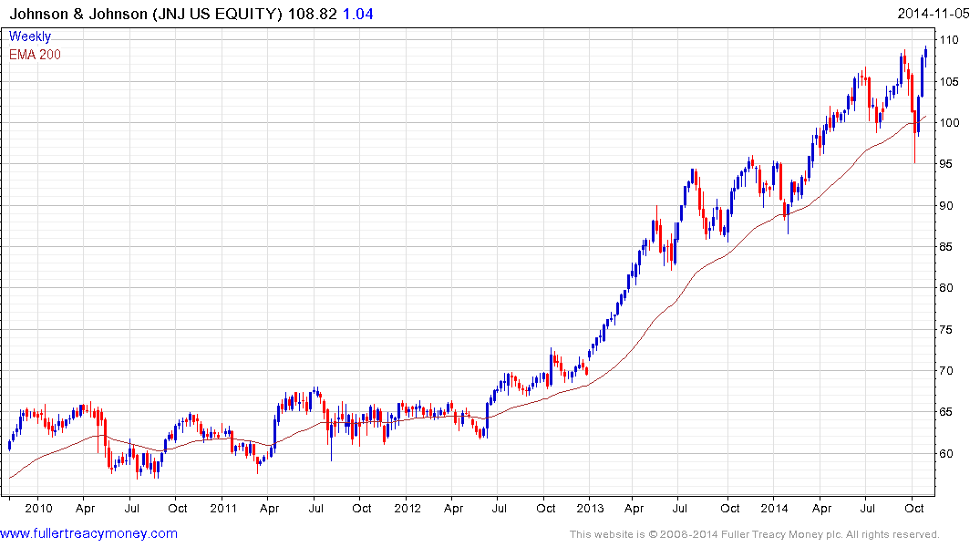
Task: Click the 80 price axis label
Action: pos(946,288)
